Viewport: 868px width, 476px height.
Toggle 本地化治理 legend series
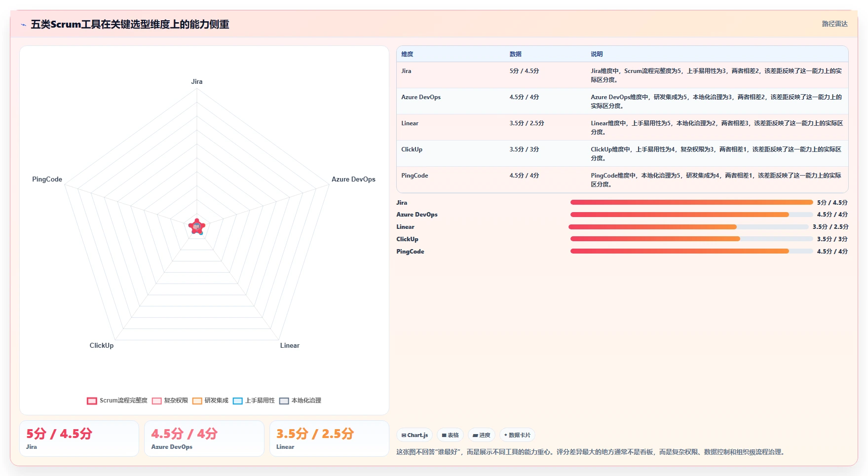(300, 401)
